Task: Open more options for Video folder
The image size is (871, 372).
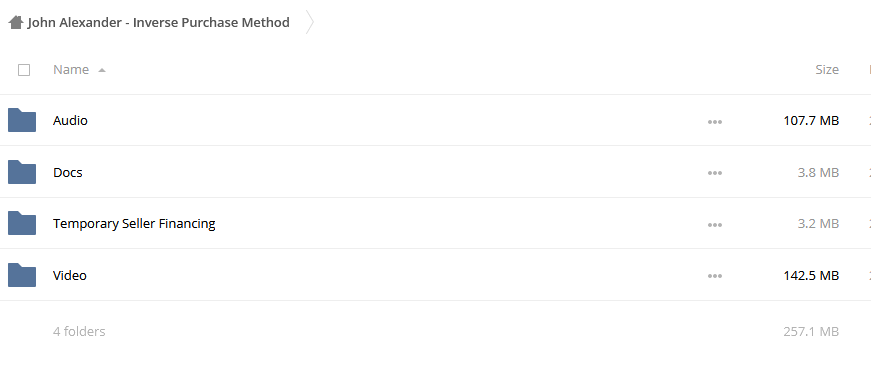Action: (x=715, y=276)
